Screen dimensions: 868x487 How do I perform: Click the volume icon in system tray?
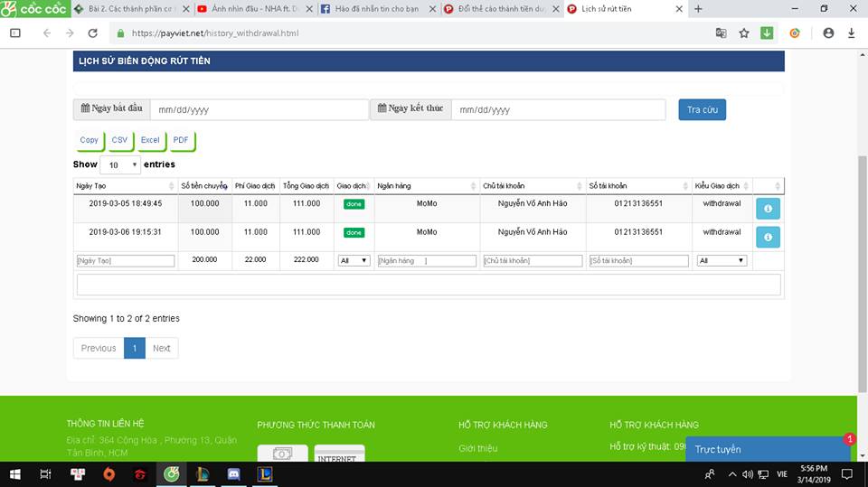point(748,474)
